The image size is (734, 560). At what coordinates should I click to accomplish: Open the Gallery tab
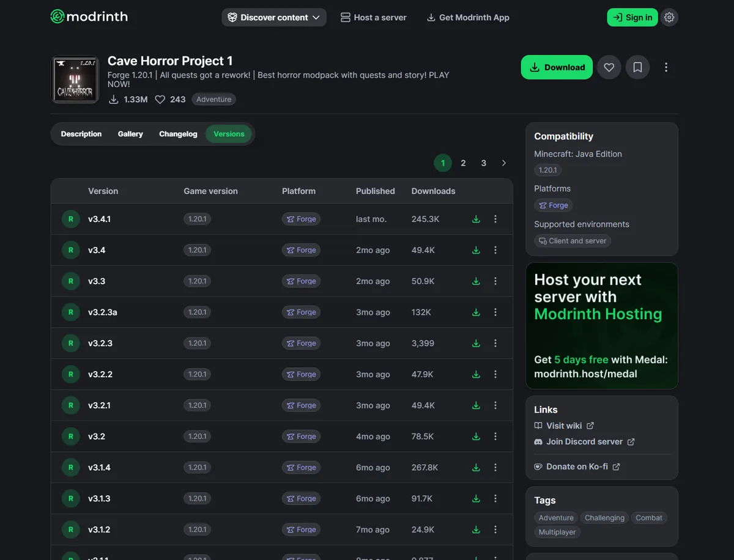coord(130,134)
